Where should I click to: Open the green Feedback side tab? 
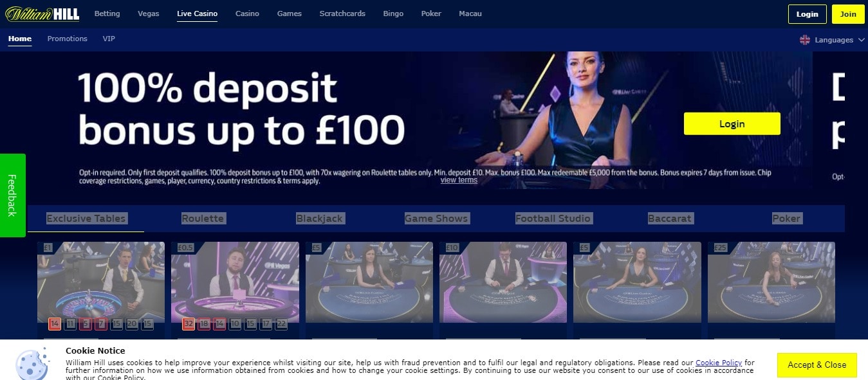click(x=12, y=195)
